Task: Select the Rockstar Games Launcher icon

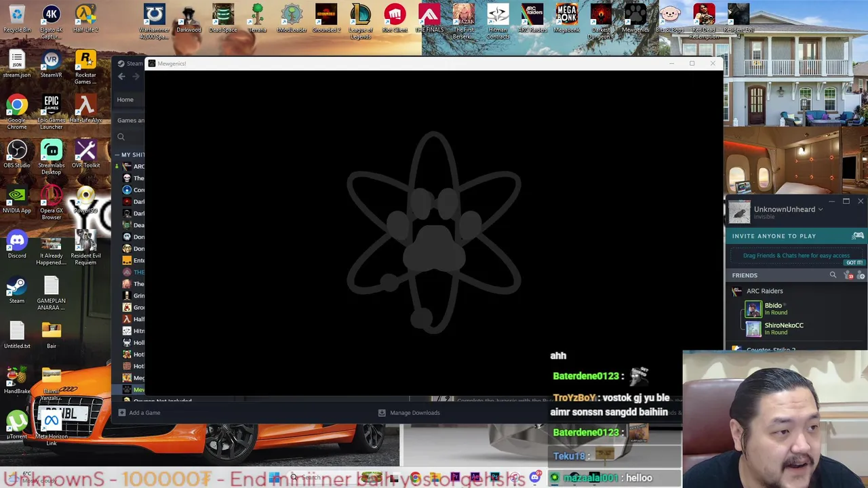Action: coord(85,67)
